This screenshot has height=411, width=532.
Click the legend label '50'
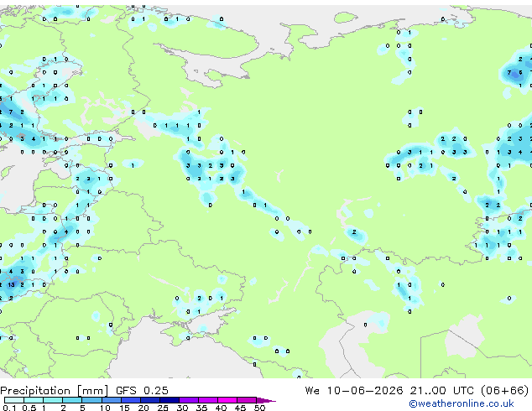(259, 408)
